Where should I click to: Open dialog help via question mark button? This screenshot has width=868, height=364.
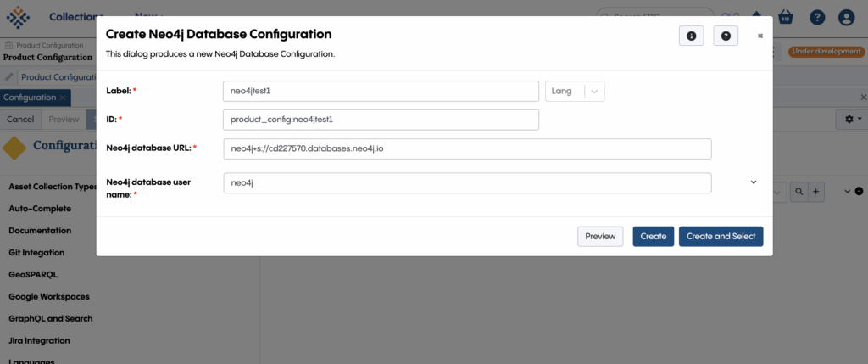pos(726,36)
